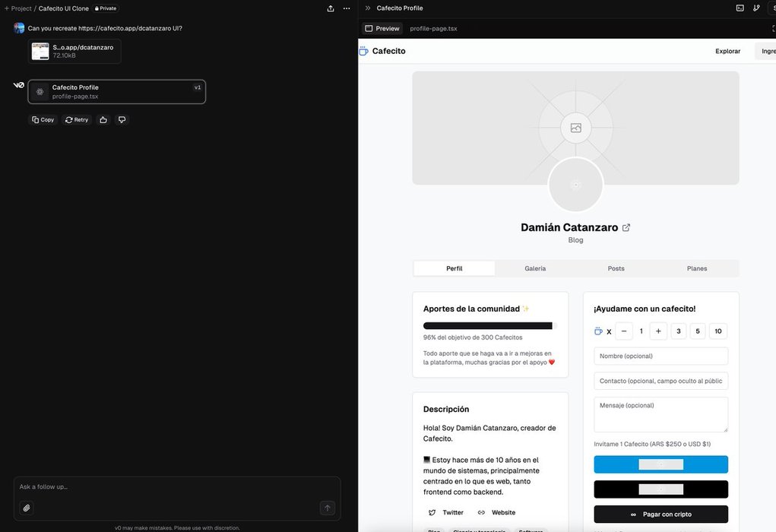Click the share/export icon in chat header
776x532 pixels.
click(331, 8)
